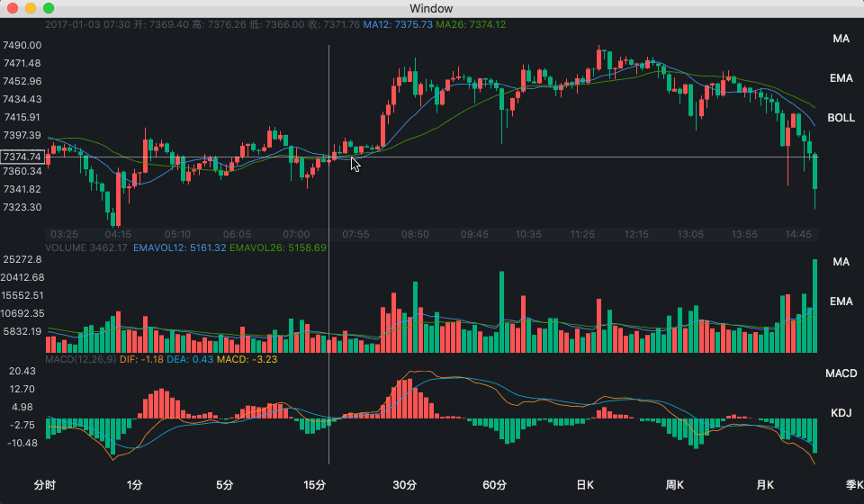This screenshot has height=504, width=864.
Task: Select EMA for the volume chart
Action: 841,301
